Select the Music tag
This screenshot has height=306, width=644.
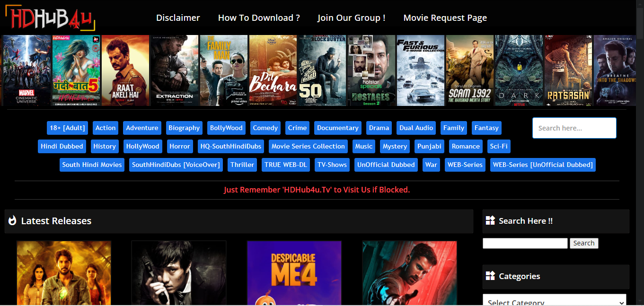[364, 146]
